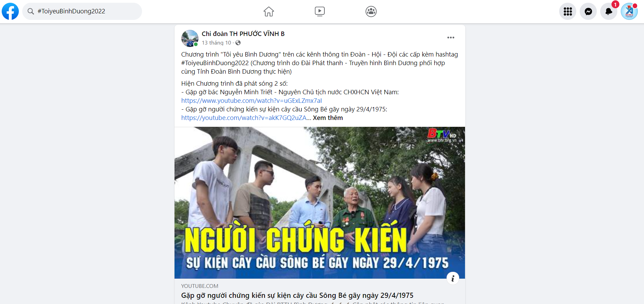Open the account profile picture menu

tap(629, 11)
